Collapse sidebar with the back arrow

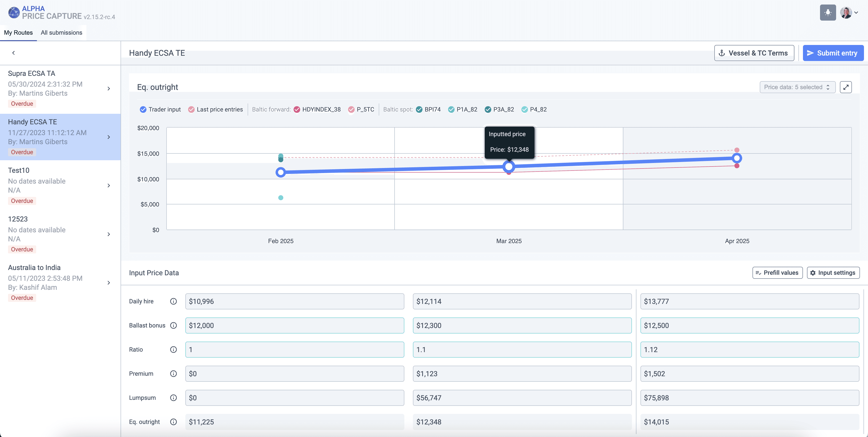[x=14, y=53]
